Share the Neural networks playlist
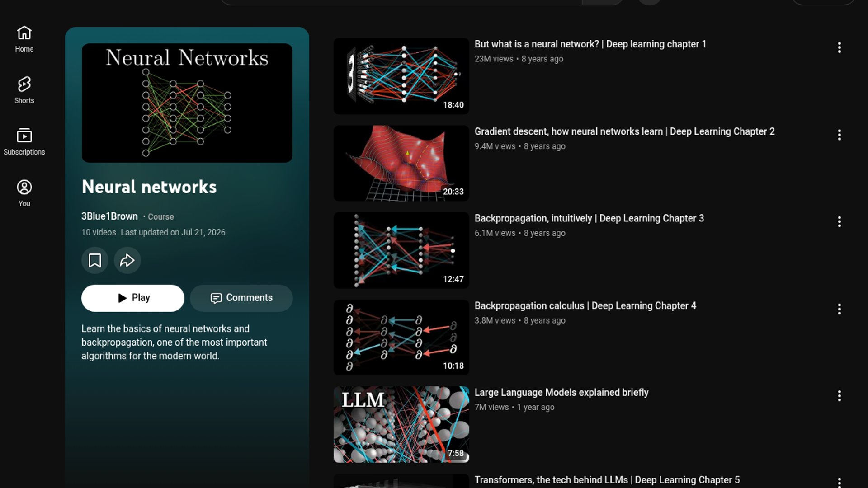The width and height of the screenshot is (868, 488). (x=127, y=260)
